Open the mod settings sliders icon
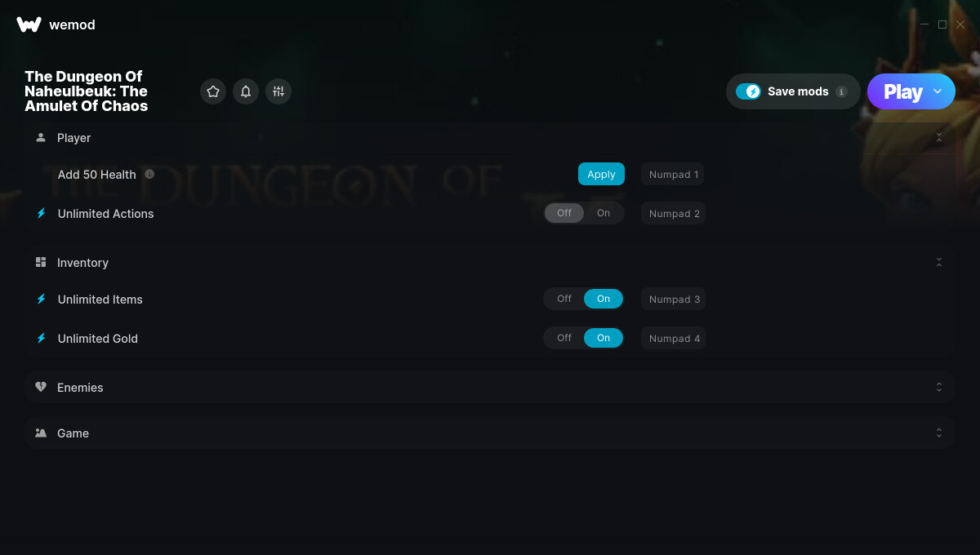 [278, 91]
